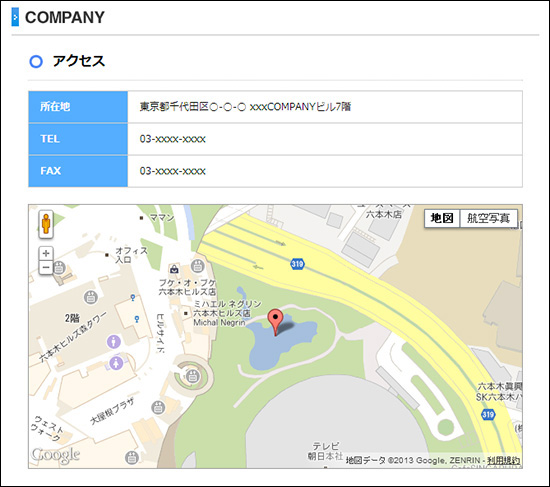Click the 2階 floor label
Image resolution: width=550 pixels, height=487 pixels.
72,318
